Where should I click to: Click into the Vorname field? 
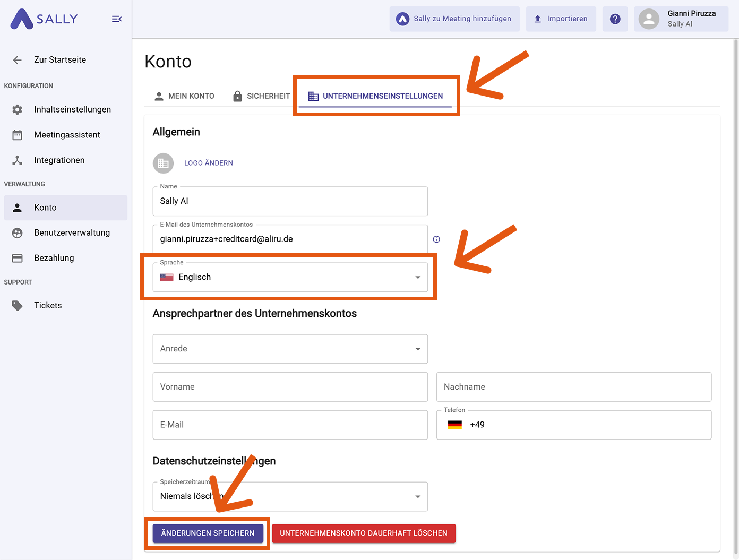[290, 387]
